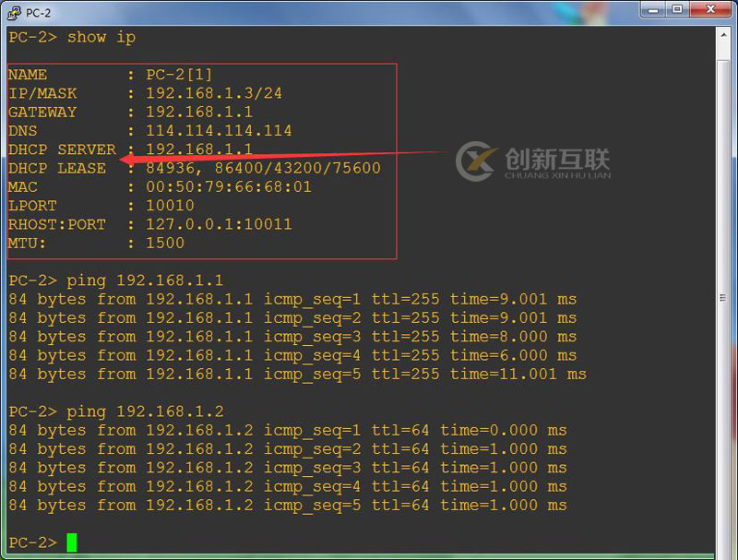
Task: Click the IP/MASK value 192.168.1.3/24
Action: (x=213, y=92)
